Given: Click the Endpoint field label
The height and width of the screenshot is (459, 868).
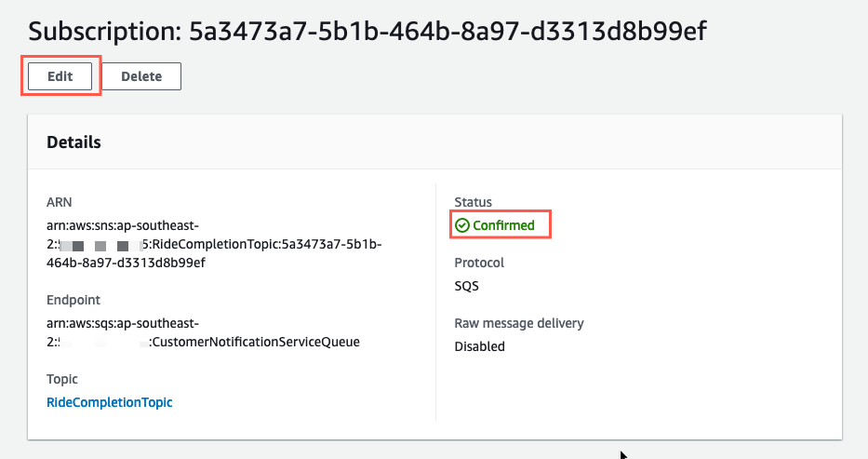Looking at the screenshot, I should coord(73,300).
